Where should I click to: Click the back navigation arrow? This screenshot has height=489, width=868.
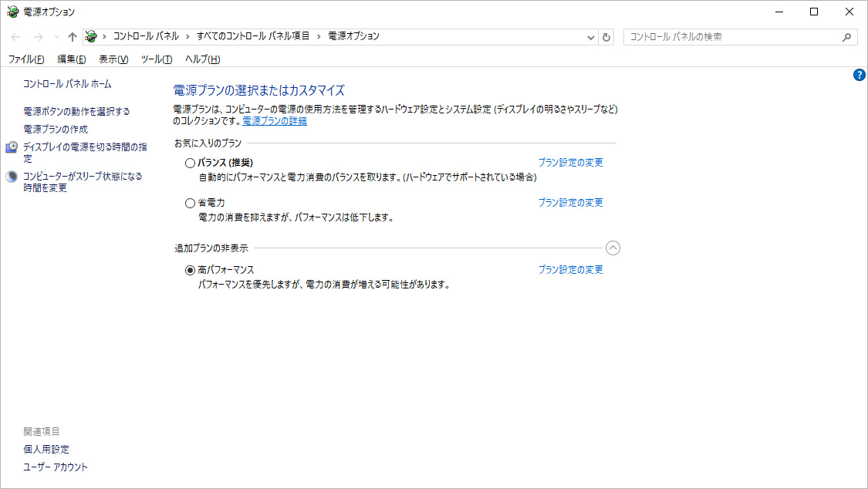15,37
